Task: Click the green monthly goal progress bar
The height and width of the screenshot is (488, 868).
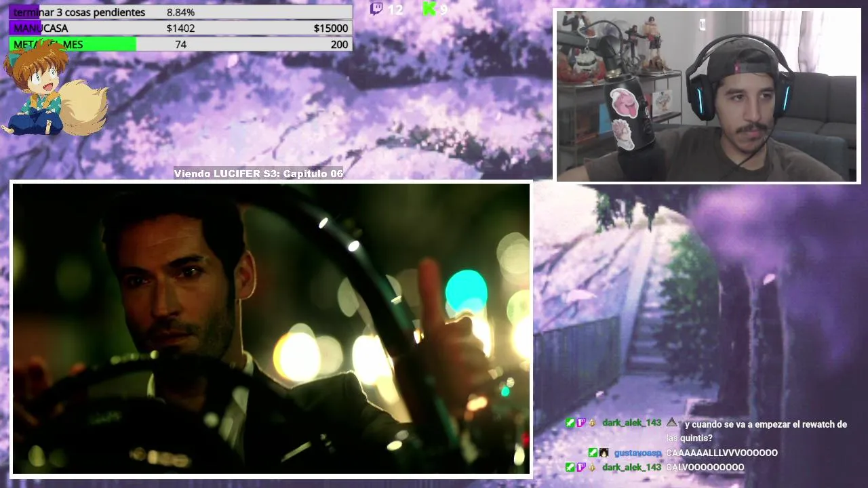Action: pyautogui.click(x=180, y=44)
